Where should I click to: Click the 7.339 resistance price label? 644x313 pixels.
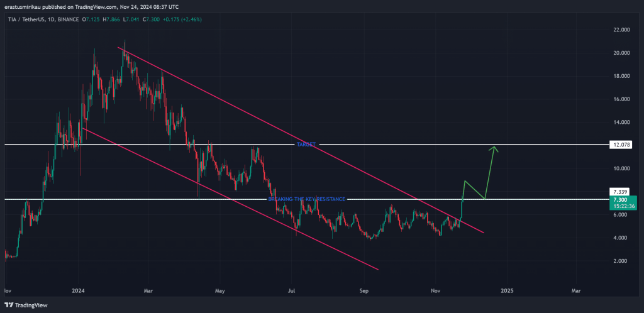pyautogui.click(x=621, y=192)
